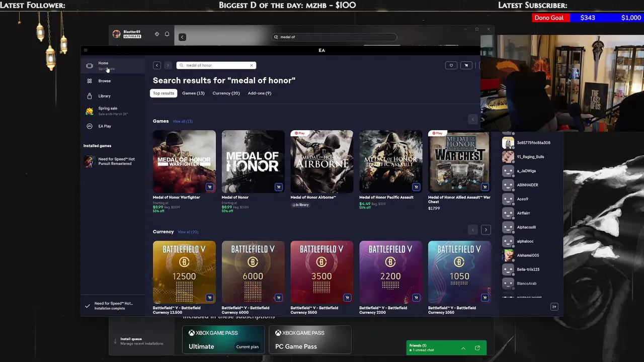The width and height of the screenshot is (644, 362).
Task: Expand the Friends chat bar chevron
Action: [x=463, y=348]
